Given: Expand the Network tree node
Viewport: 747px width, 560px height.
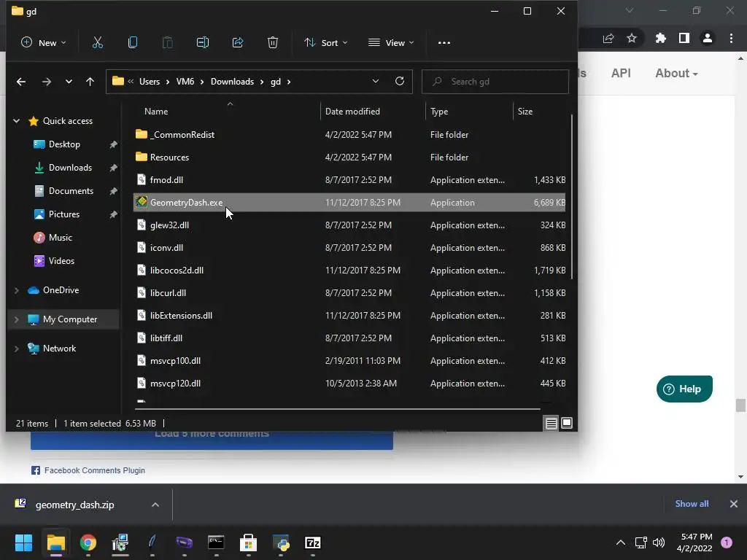Looking at the screenshot, I should (17, 349).
